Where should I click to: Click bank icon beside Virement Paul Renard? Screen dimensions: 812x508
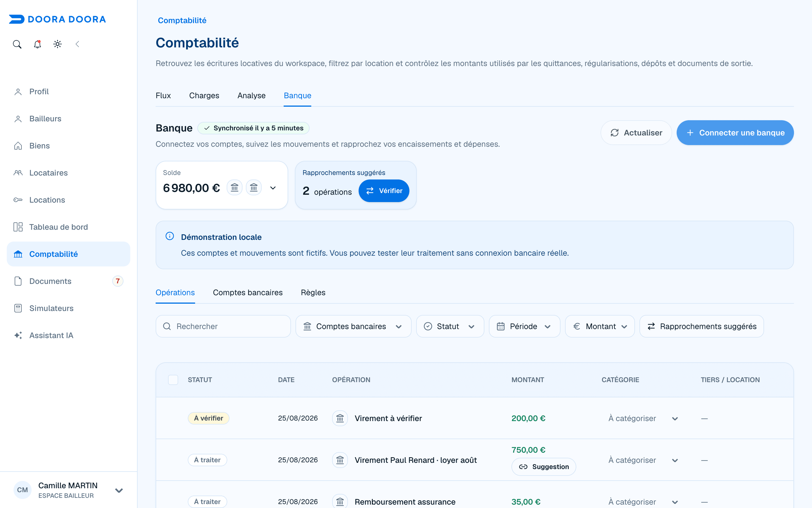(340, 460)
